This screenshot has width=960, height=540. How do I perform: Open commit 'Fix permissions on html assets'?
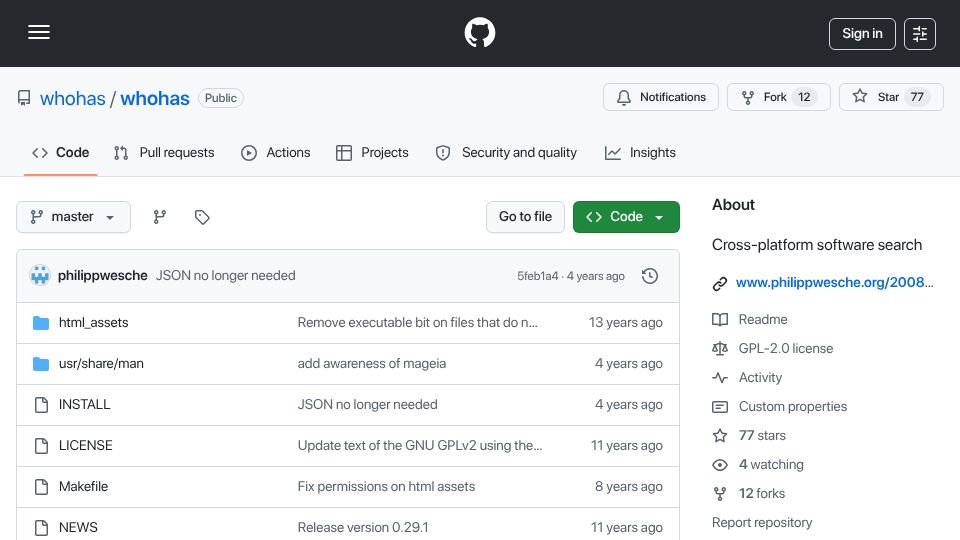pos(386,487)
